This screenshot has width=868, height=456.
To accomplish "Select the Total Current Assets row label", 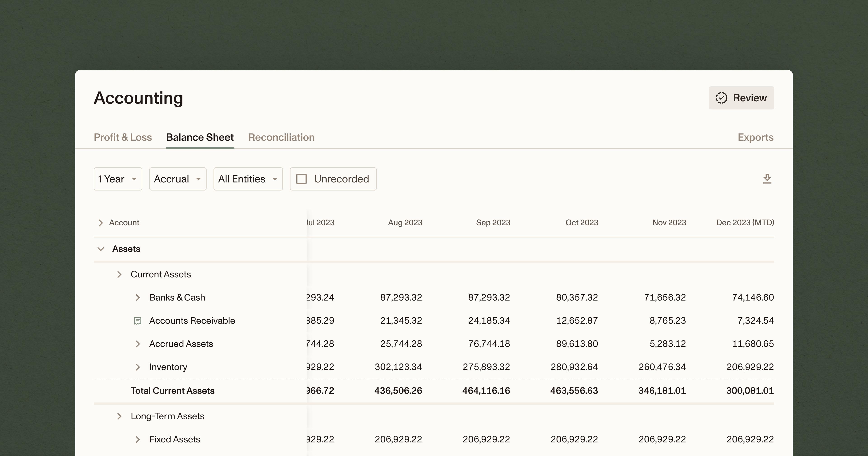I will point(172,391).
